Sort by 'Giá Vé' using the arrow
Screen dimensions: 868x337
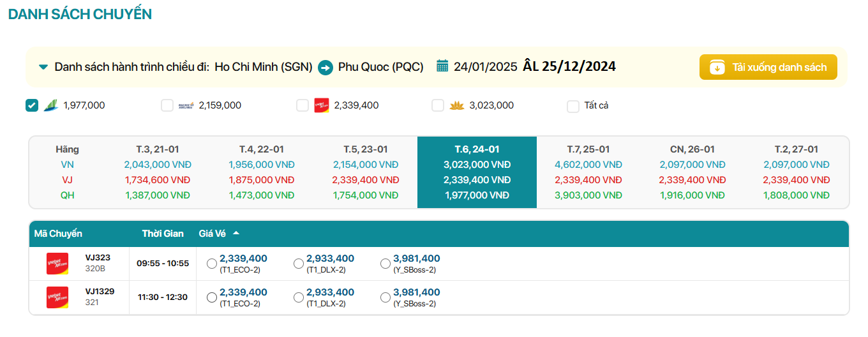click(x=236, y=234)
